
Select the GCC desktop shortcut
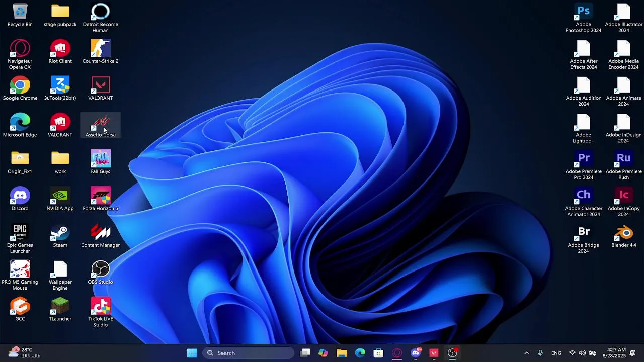pos(20,309)
